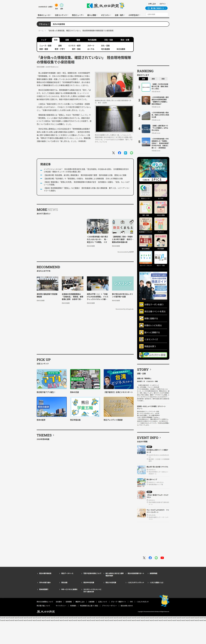Image resolution: width=206 pixels, height=644 pixels.
Task: Open the 小泉防衛相 press conference photo
Action: [114, 85]
